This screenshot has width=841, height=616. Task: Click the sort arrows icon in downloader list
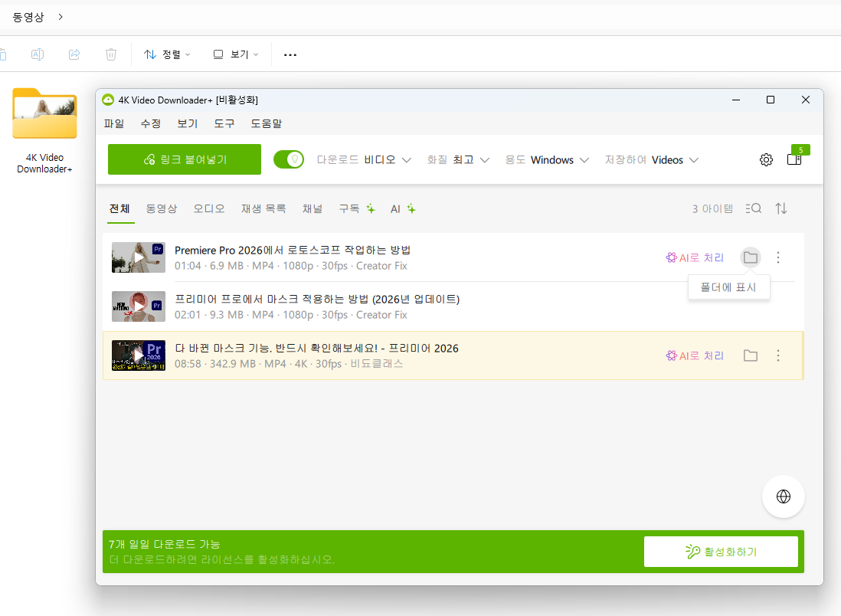[x=781, y=208]
